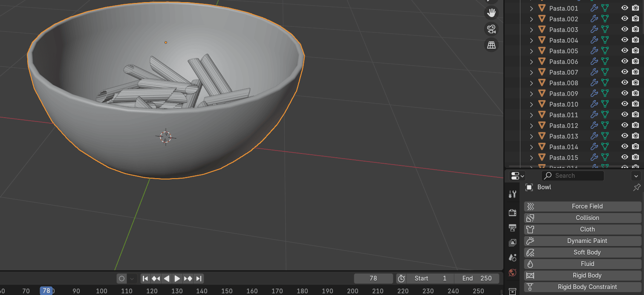The width and height of the screenshot is (644, 295).
Task: Open the Tool properties tab
Action: pyautogui.click(x=512, y=194)
